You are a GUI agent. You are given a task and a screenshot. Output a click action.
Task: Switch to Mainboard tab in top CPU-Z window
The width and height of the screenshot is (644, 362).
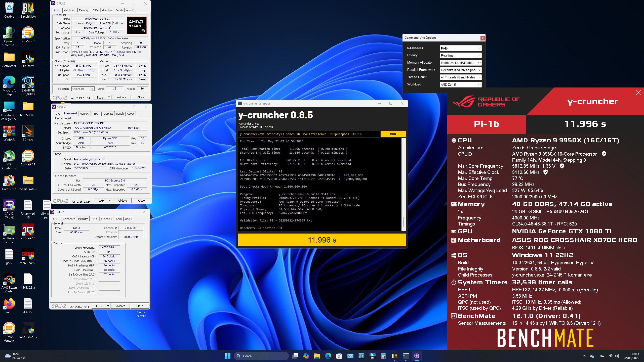pyautogui.click(x=70, y=10)
